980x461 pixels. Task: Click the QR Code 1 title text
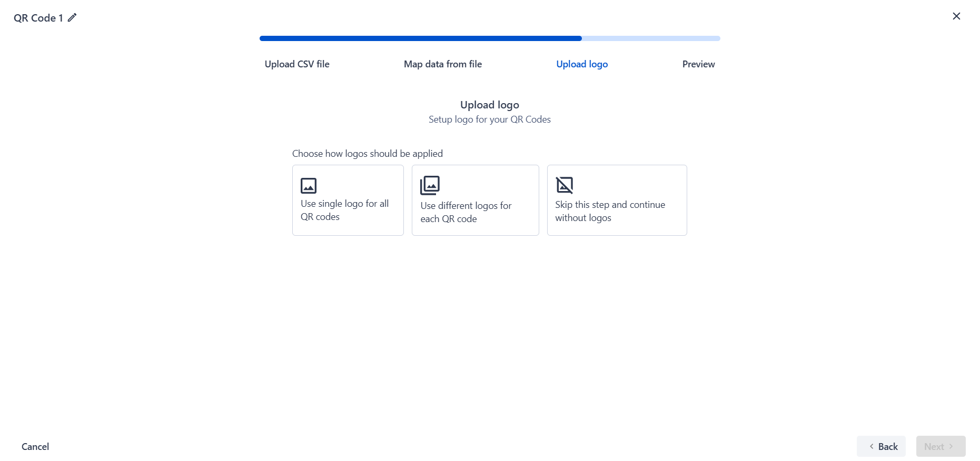tap(38, 18)
